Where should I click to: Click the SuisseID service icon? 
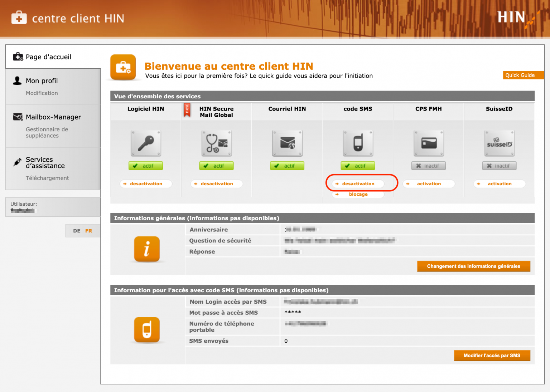coord(499,143)
